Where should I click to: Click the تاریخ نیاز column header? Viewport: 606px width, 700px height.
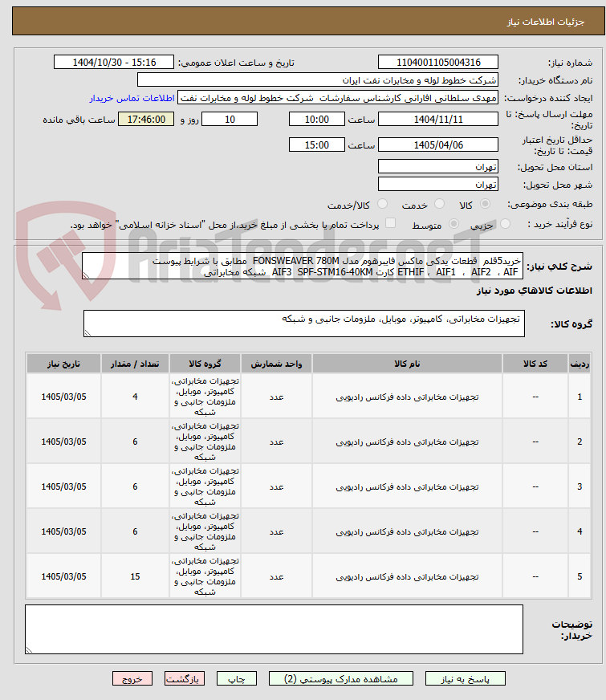pos(64,364)
